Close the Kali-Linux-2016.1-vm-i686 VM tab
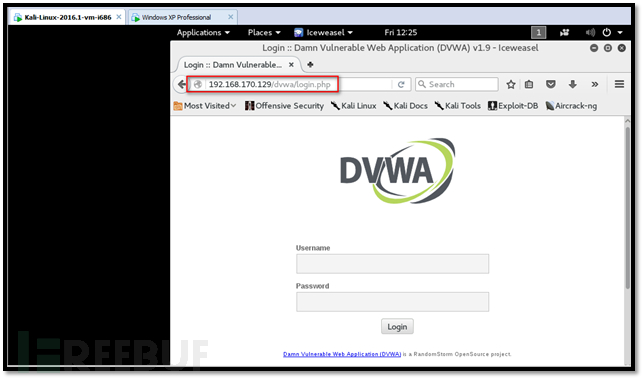Viewport: 644px width, 380px height. pos(119,17)
